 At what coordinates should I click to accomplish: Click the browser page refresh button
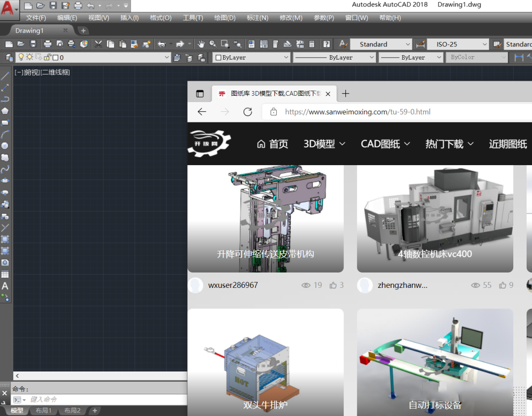(x=248, y=112)
